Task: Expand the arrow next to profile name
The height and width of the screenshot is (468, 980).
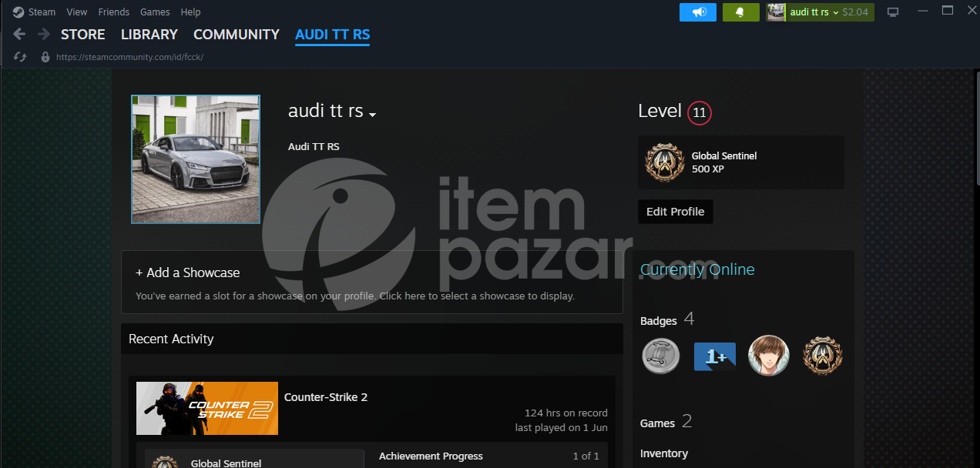Action: [373, 115]
